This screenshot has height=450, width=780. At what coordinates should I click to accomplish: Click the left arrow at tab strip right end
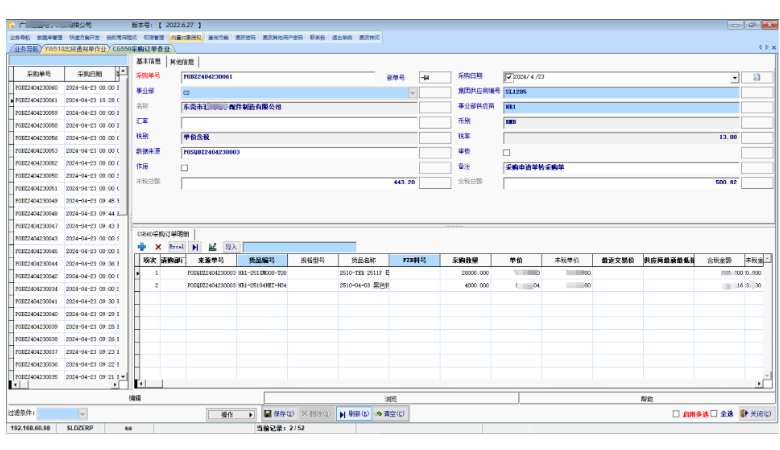[760, 47]
